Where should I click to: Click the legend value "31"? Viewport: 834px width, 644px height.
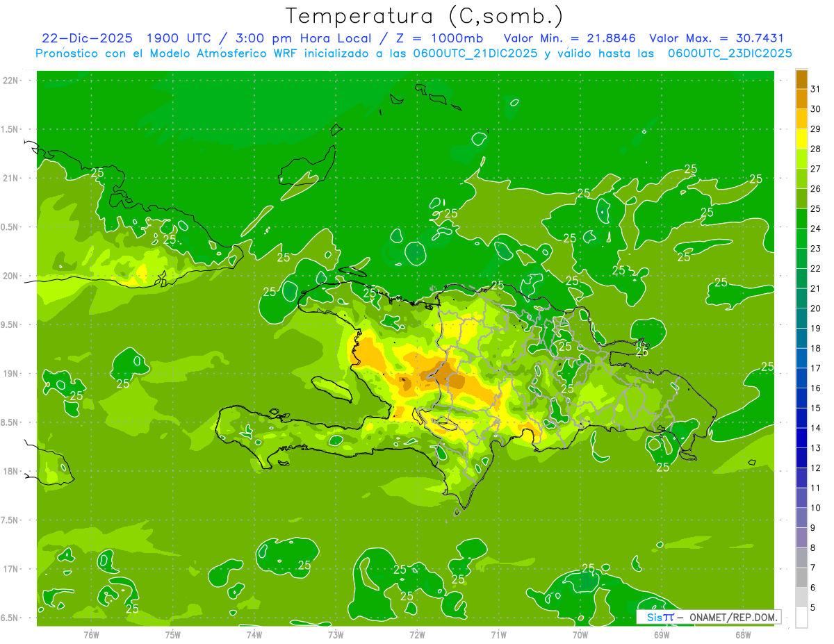click(x=816, y=89)
